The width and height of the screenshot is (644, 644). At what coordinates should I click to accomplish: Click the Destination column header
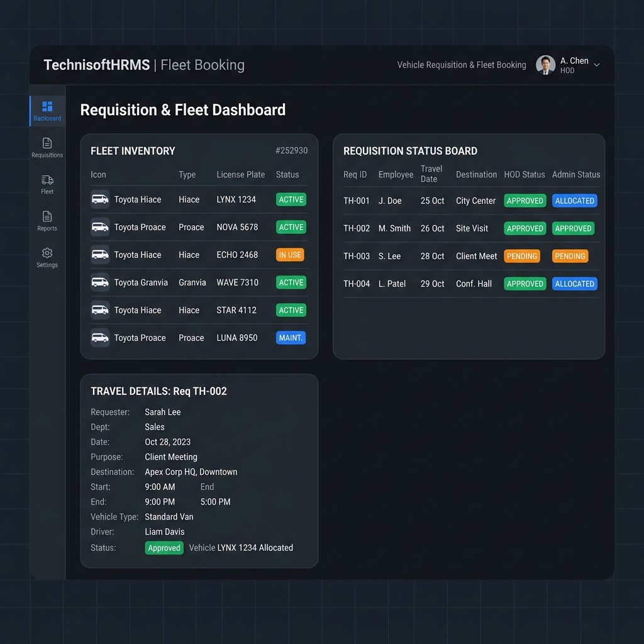477,175
